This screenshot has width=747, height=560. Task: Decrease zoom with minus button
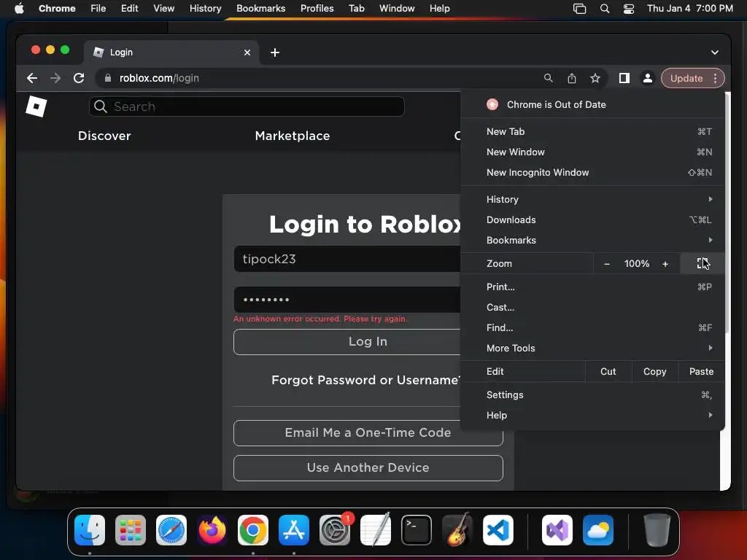(x=606, y=263)
